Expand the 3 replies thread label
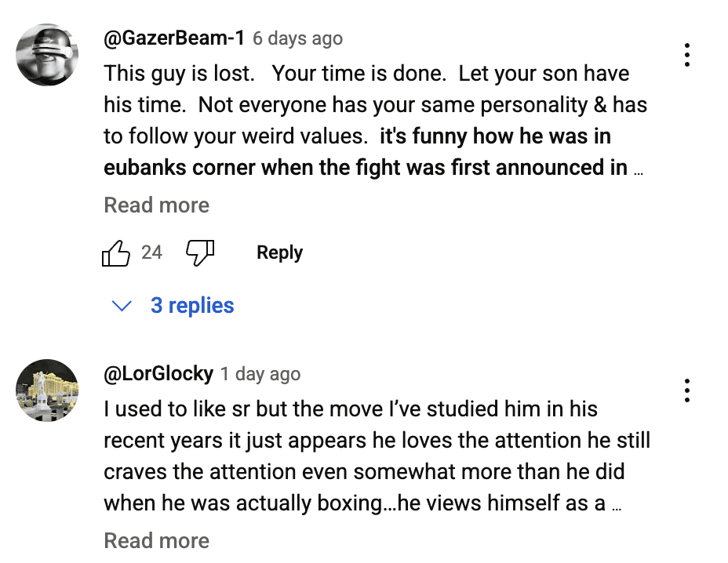Image resolution: width=728 pixels, height=563 pixels. click(x=192, y=305)
